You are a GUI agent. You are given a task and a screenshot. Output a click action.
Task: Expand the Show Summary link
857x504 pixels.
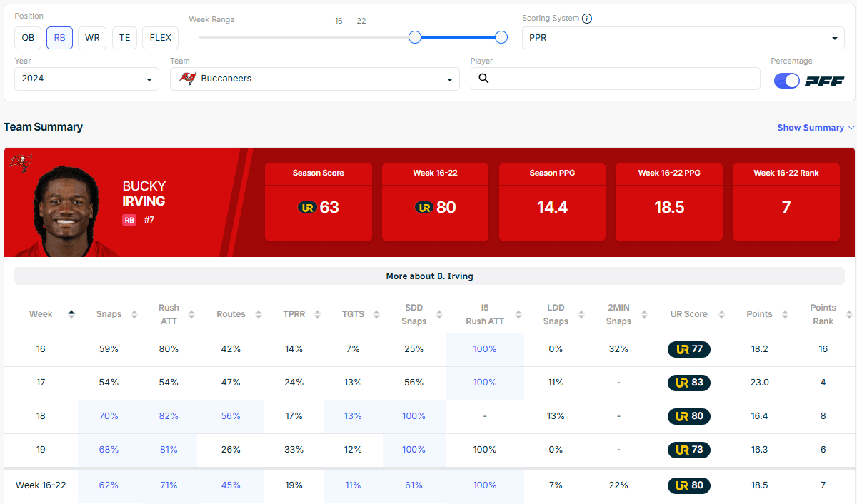[x=816, y=128]
